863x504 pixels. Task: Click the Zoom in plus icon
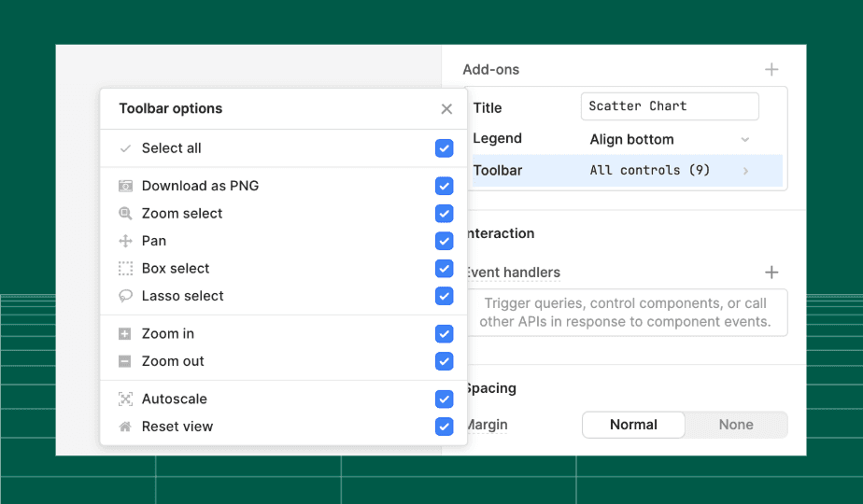pyautogui.click(x=125, y=334)
